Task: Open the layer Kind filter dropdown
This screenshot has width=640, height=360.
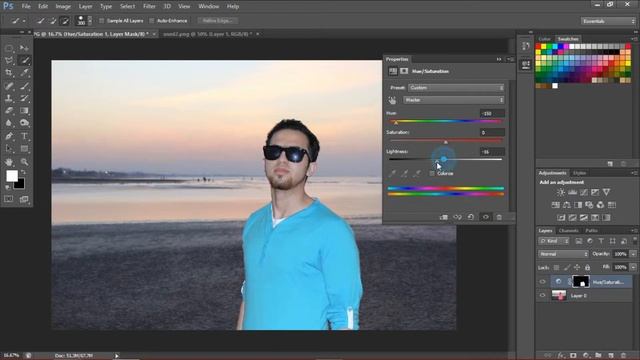Action: click(554, 241)
